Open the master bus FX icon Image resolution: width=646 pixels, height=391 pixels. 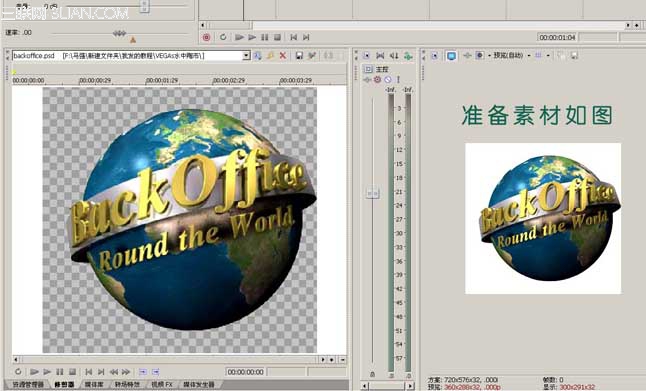pos(367,79)
